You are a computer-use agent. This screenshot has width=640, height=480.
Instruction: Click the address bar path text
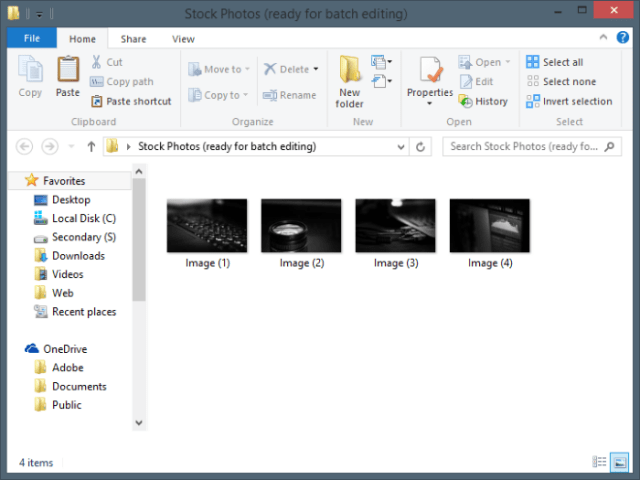227,146
